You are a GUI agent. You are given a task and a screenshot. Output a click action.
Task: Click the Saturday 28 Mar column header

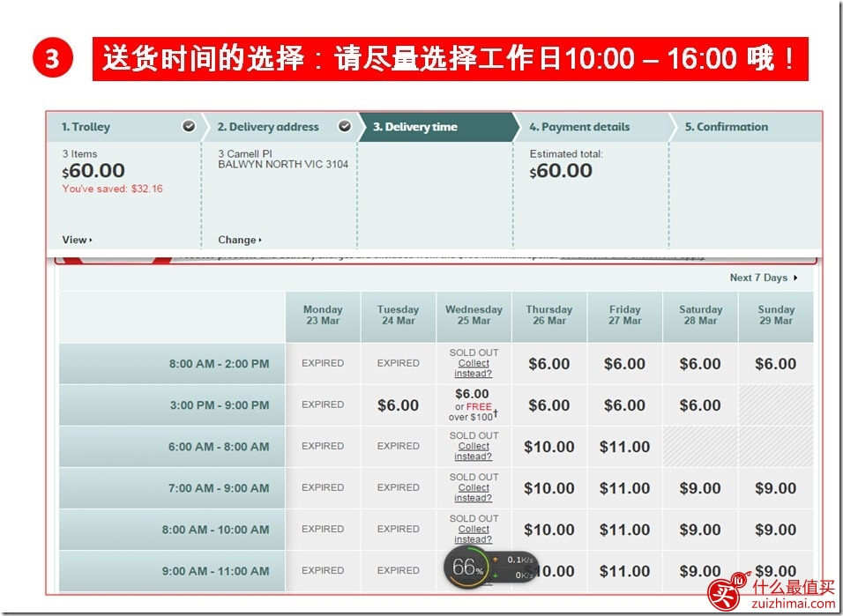(x=700, y=315)
